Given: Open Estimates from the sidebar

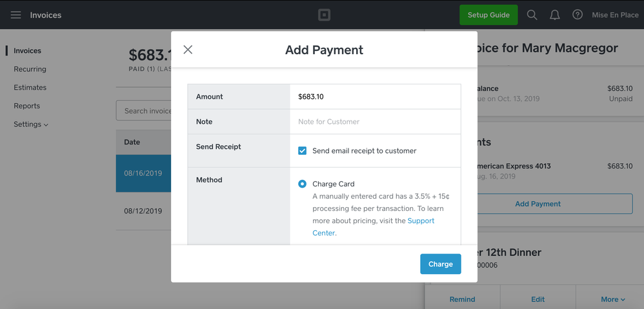Looking at the screenshot, I should [30, 88].
